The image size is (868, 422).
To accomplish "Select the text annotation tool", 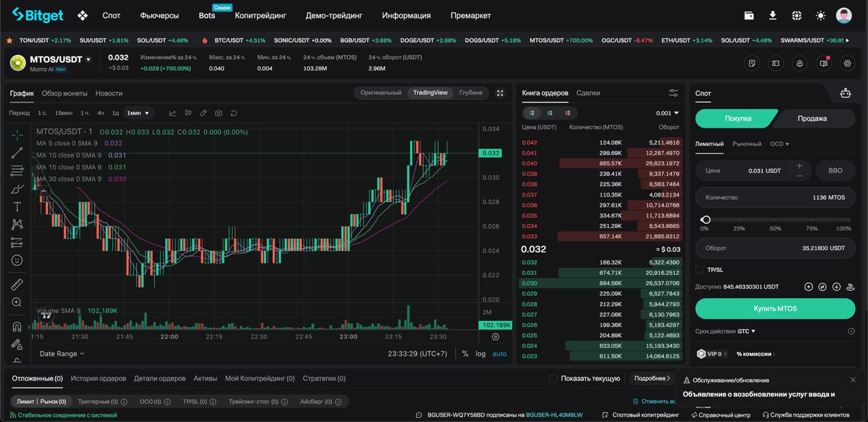I will (17, 206).
